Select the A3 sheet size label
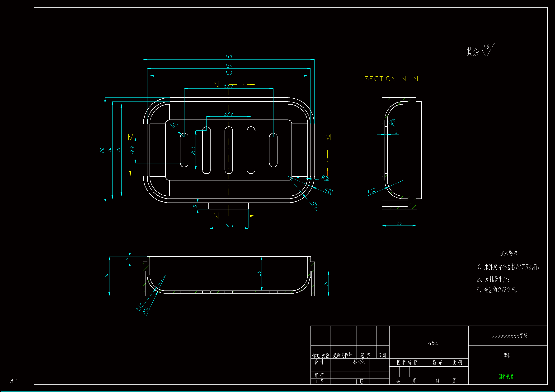Screen dimensions: 555x392 pos(14,381)
